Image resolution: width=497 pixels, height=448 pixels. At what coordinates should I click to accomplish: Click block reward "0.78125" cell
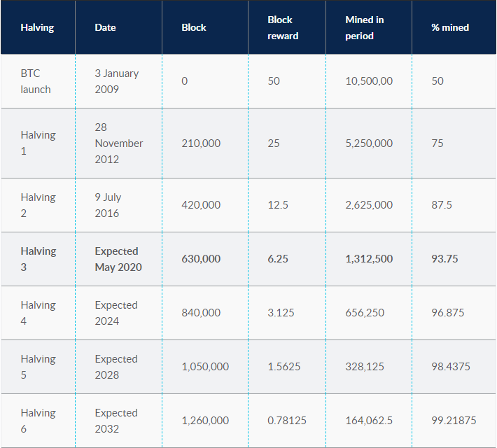point(287,421)
